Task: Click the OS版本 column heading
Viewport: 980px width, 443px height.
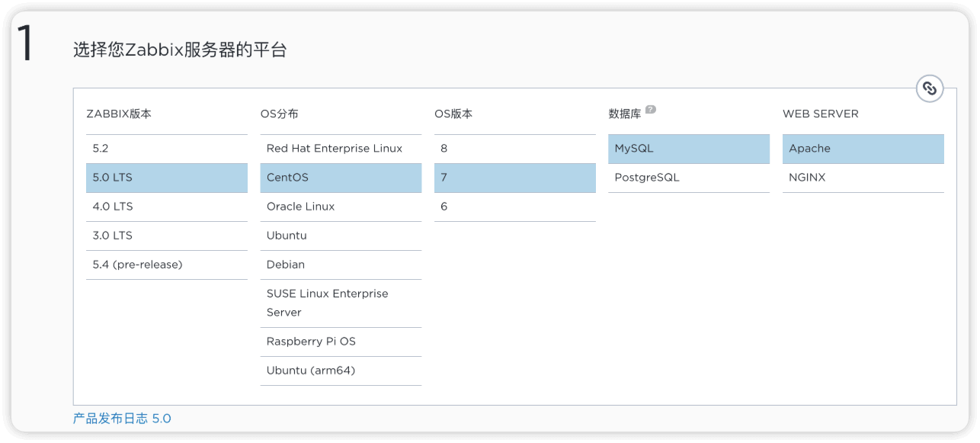Action: pyautogui.click(x=453, y=114)
